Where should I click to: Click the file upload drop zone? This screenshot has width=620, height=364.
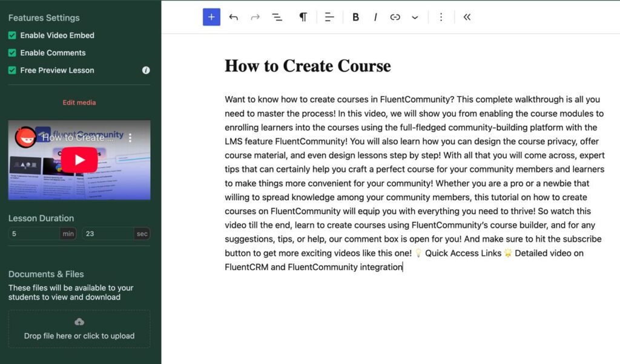click(x=79, y=329)
